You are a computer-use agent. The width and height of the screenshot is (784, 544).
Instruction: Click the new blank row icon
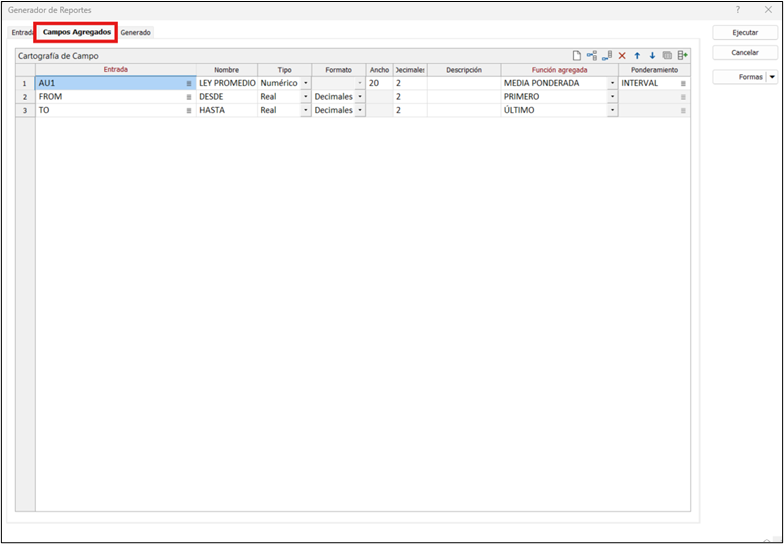pos(577,56)
